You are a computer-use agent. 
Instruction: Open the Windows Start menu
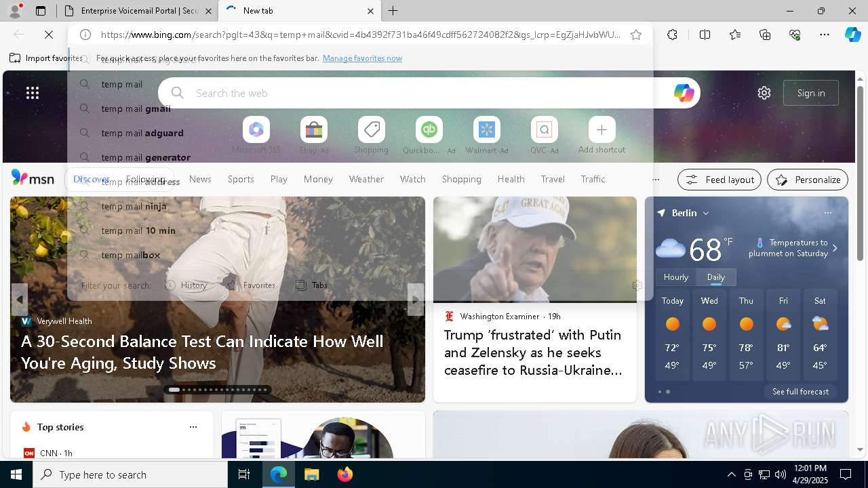[x=16, y=474]
